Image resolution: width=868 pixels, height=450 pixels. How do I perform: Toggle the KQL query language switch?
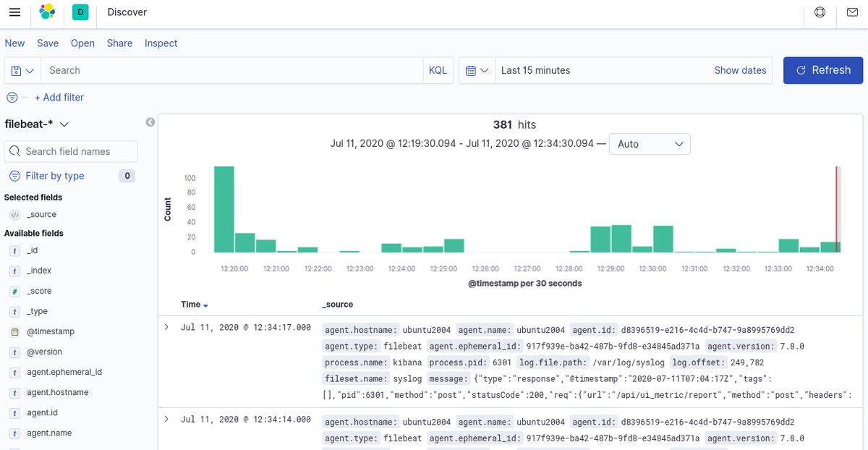coord(438,70)
